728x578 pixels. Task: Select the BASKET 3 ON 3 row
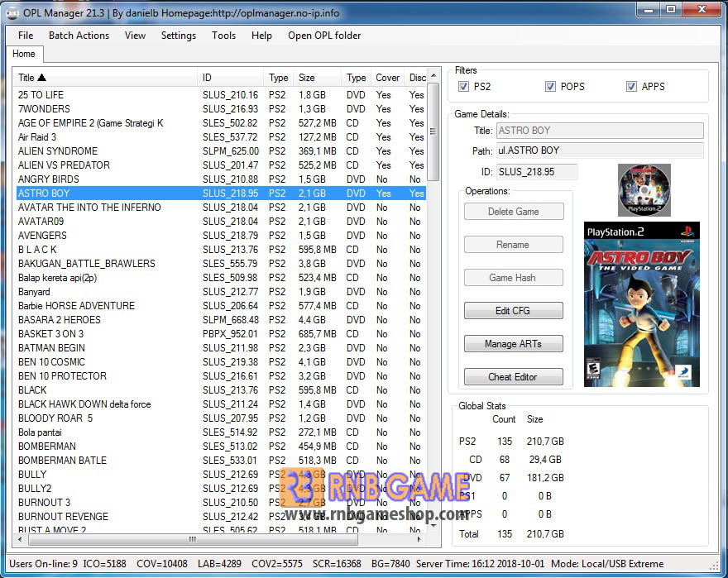(221, 334)
